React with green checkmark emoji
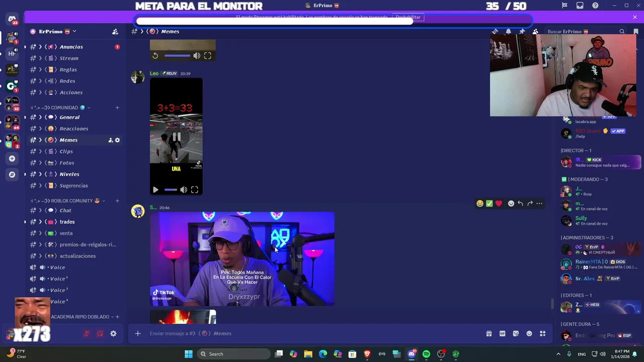 coord(489,204)
